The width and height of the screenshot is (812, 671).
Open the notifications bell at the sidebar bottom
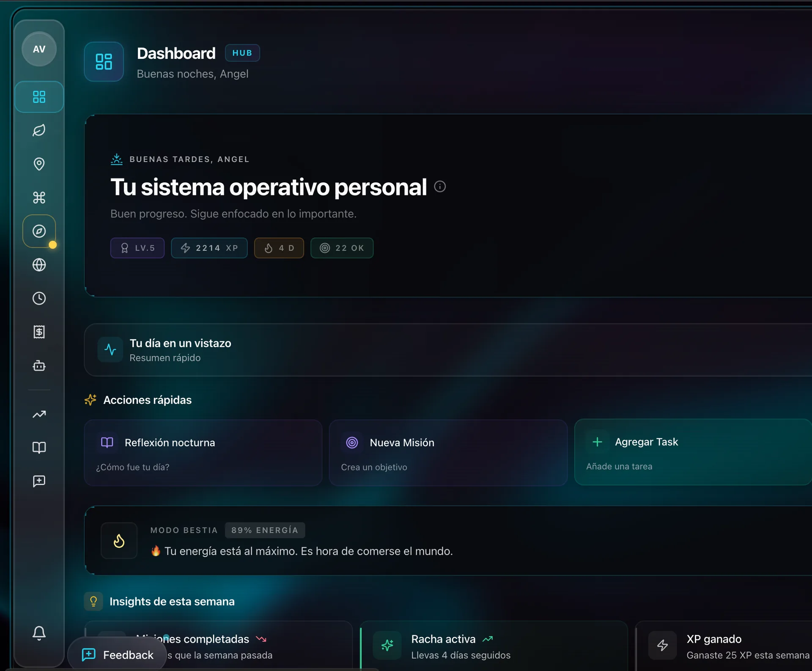(x=39, y=633)
